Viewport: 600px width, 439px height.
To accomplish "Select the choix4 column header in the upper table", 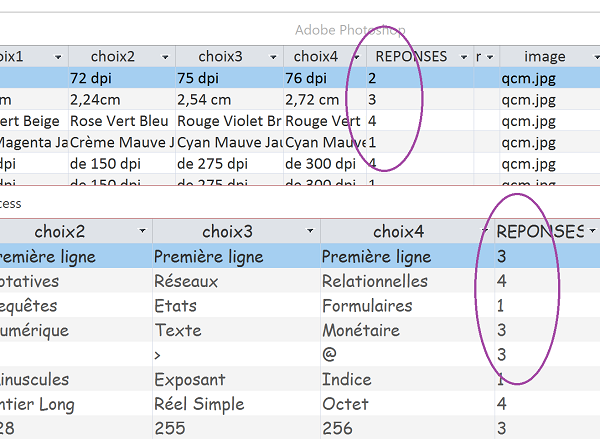I will click(316, 57).
